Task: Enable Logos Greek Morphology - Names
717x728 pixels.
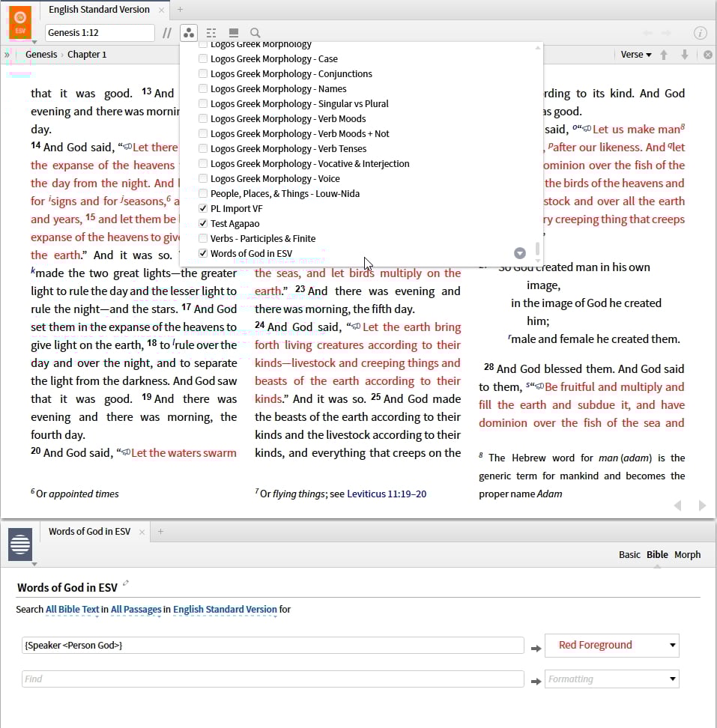Action: pyautogui.click(x=203, y=88)
